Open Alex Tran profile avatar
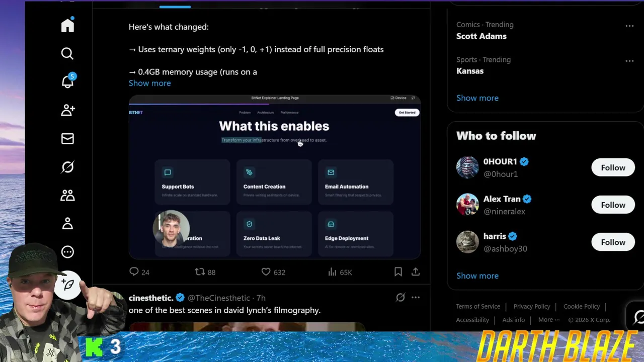 (x=467, y=205)
